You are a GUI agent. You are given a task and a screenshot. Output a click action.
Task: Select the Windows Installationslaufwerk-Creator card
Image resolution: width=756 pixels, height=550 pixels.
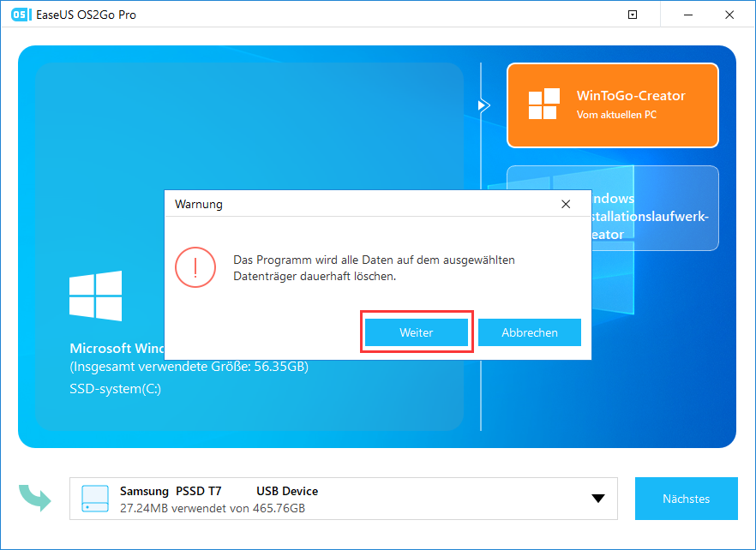tap(655, 208)
